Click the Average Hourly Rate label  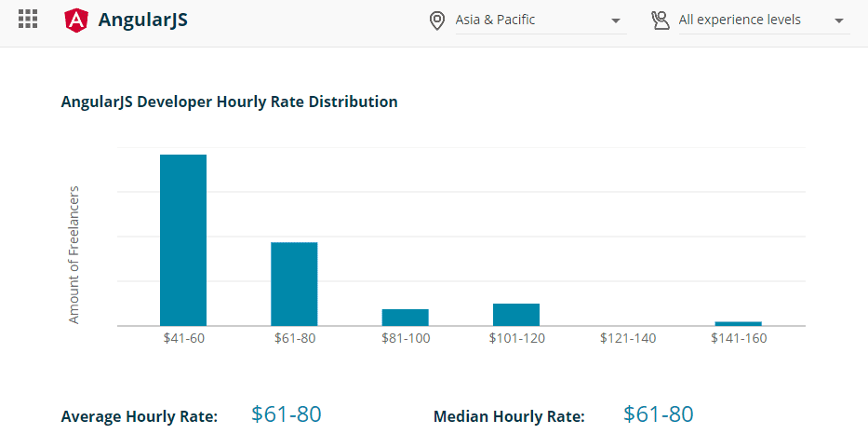[x=140, y=416]
